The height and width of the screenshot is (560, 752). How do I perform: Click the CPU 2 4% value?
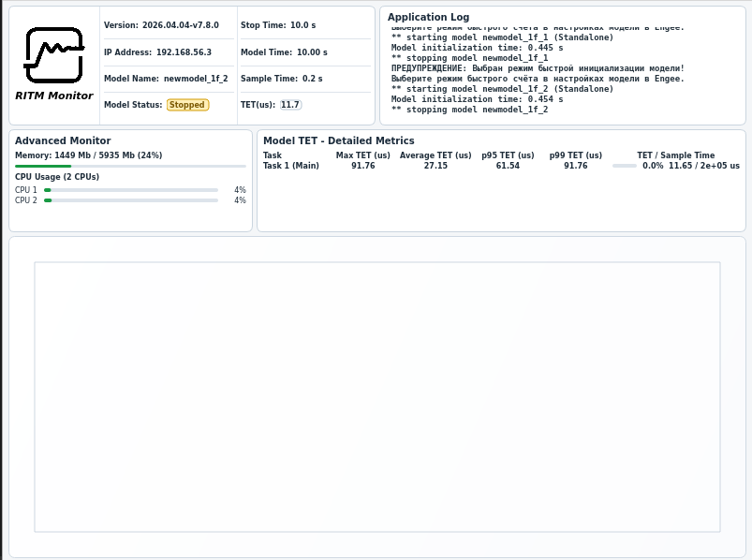pyautogui.click(x=241, y=200)
